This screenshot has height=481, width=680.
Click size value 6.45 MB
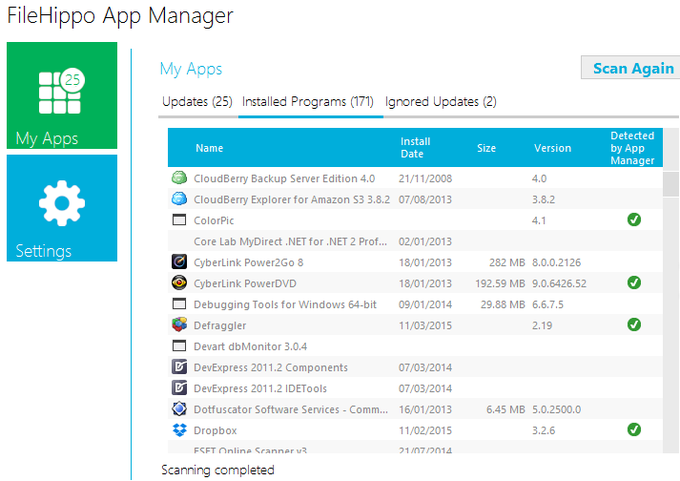[506, 409]
